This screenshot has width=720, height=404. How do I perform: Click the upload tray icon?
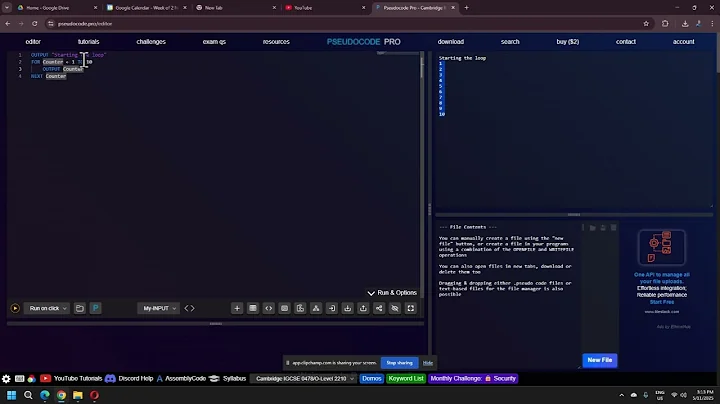[363, 309]
